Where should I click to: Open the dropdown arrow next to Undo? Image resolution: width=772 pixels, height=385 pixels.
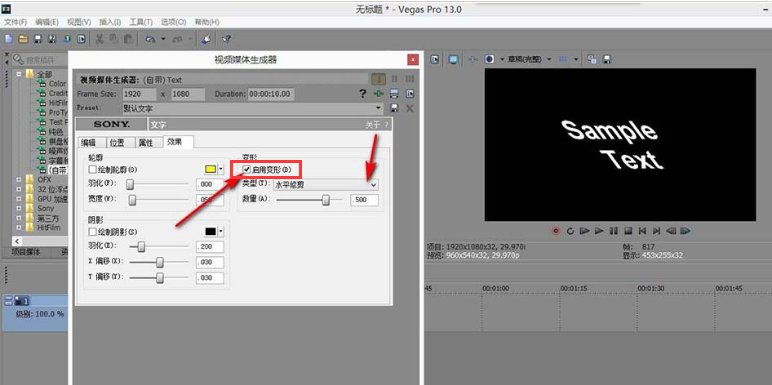pos(163,39)
